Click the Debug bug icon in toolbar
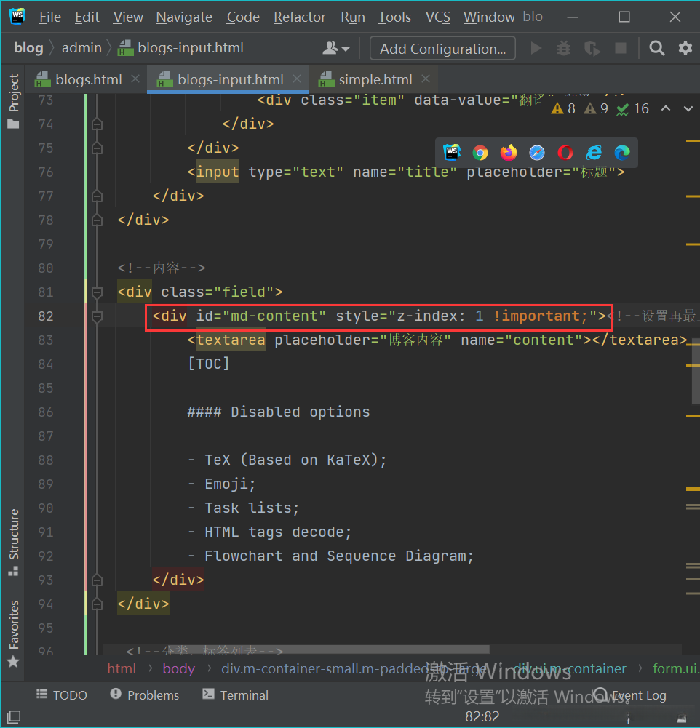Viewport: 700px width, 728px height. [x=564, y=49]
